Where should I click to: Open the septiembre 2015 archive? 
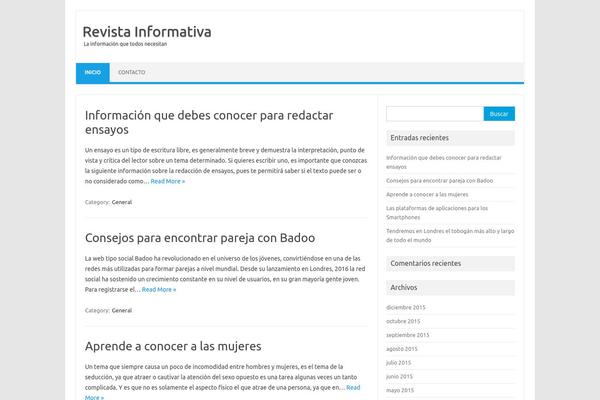coord(408,335)
